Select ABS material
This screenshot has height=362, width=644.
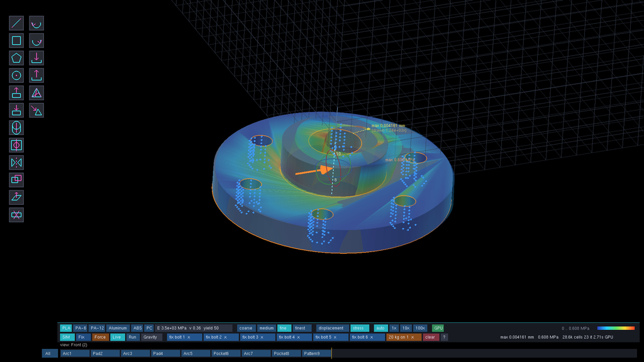point(138,328)
